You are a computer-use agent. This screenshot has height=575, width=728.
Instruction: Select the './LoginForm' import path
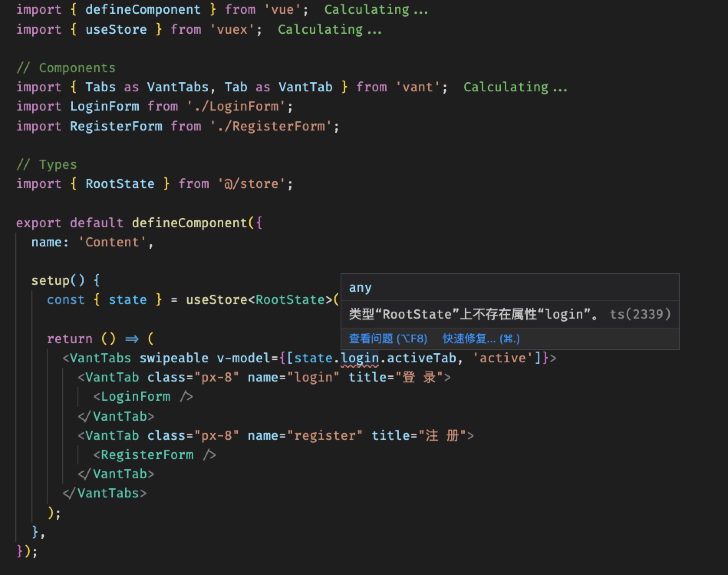click(236, 106)
